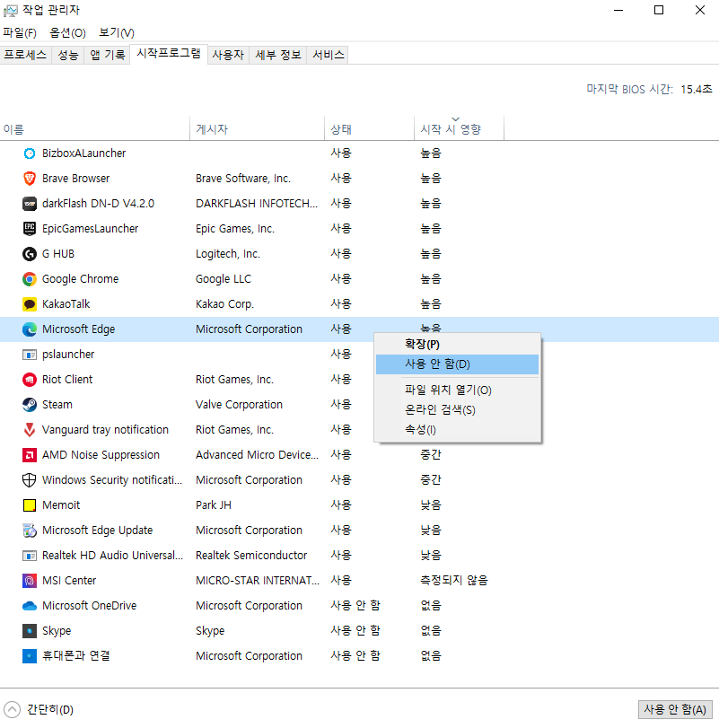Select the Epic Games Launcher icon
Image resolution: width=719 pixels, height=728 pixels.
[30, 228]
